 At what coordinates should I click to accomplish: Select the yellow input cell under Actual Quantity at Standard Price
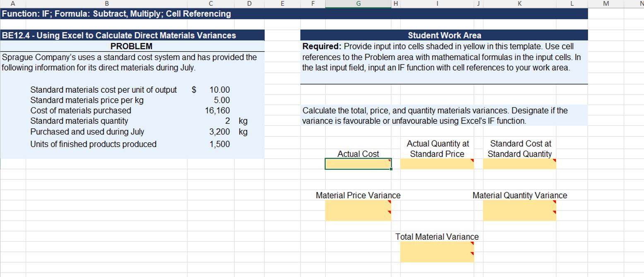[x=437, y=164]
